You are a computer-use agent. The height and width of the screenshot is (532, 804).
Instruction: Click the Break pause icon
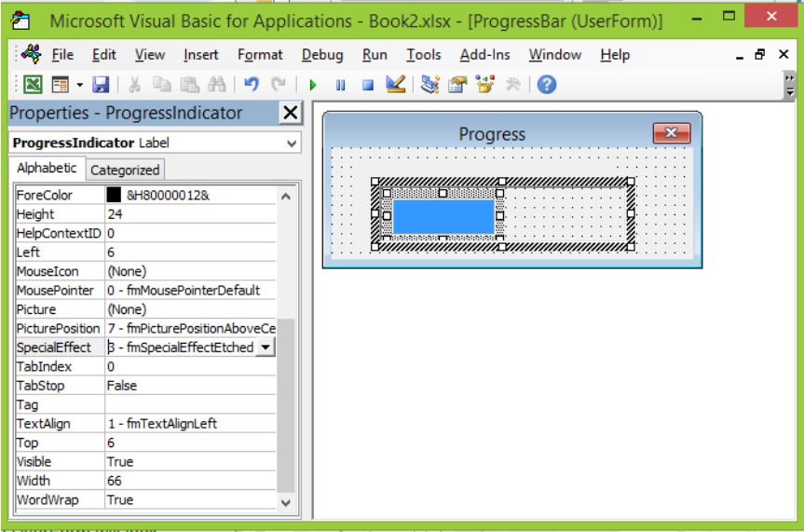340,85
